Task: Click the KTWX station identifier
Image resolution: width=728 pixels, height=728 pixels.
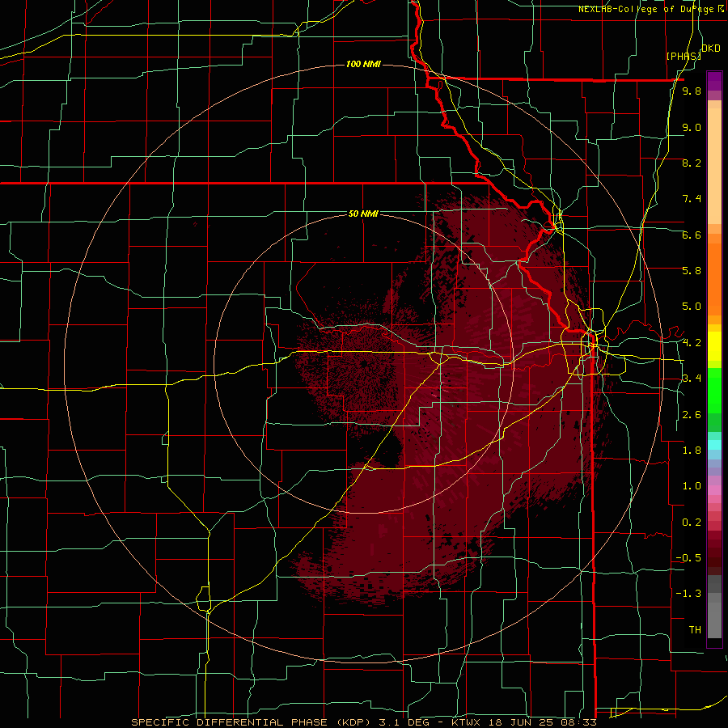Action: point(466,722)
